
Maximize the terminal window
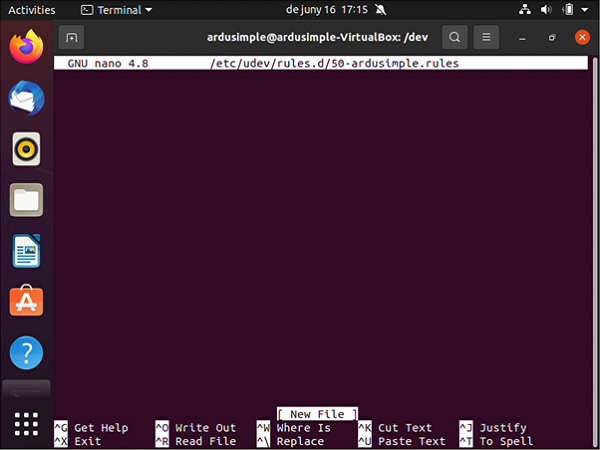click(x=552, y=38)
